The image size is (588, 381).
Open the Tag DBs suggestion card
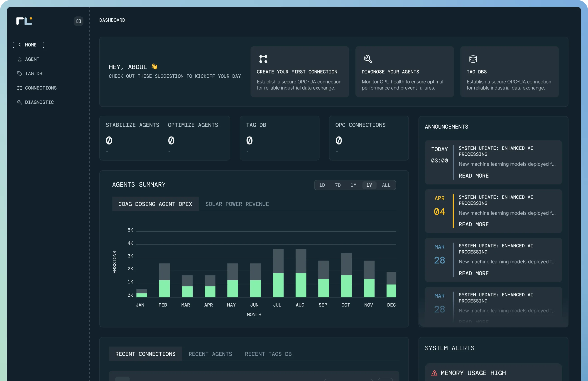[x=510, y=72]
